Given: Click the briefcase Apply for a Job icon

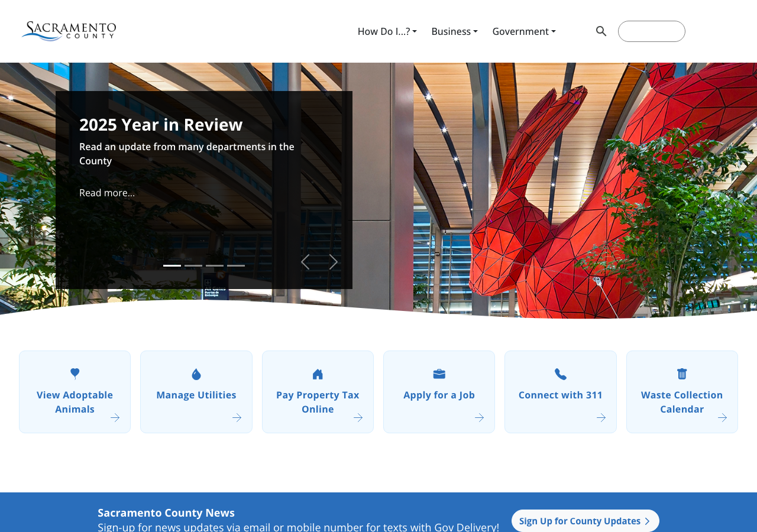Looking at the screenshot, I should coord(439,374).
